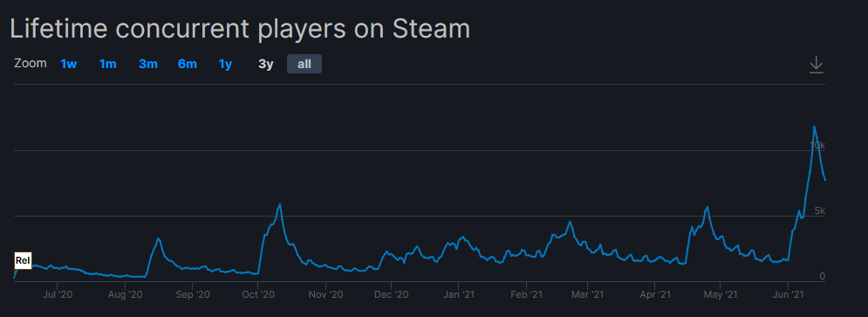Screen dimensions: 868x317
Task: Click the 'all' zoom button
Action: tap(304, 64)
